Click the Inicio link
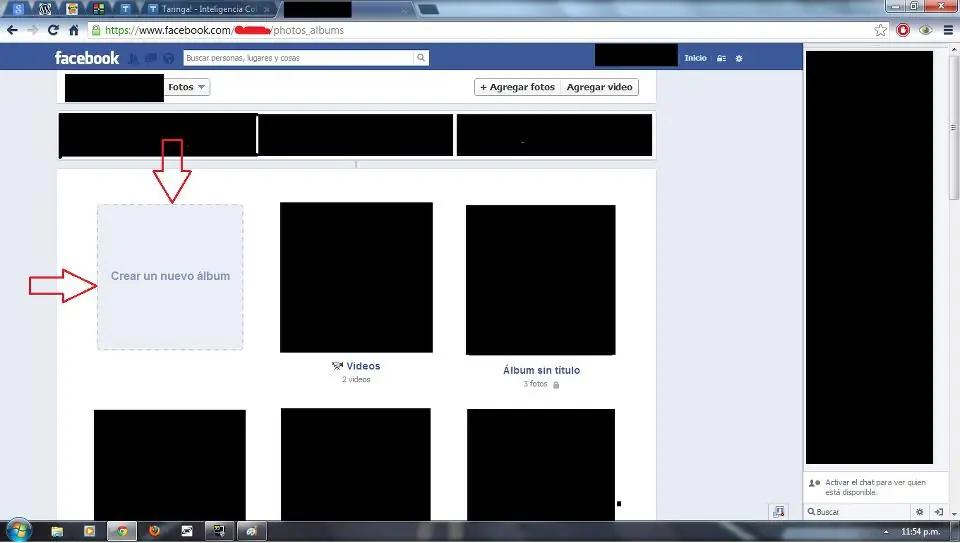Image resolution: width=960 pixels, height=543 pixels. (696, 58)
